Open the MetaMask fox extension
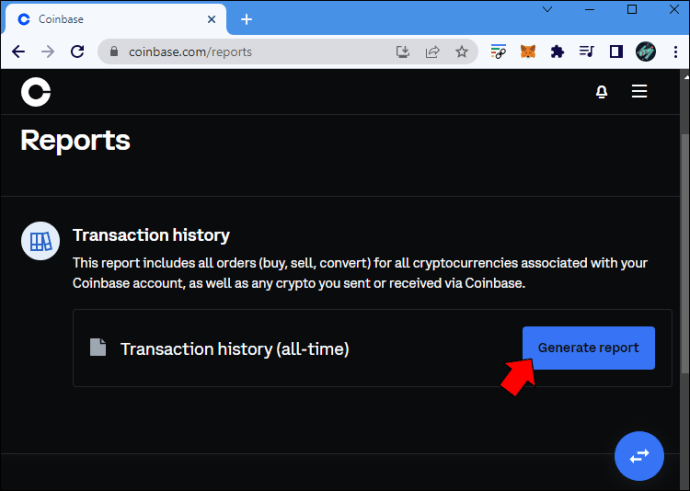This screenshot has height=491, width=690. (x=528, y=51)
